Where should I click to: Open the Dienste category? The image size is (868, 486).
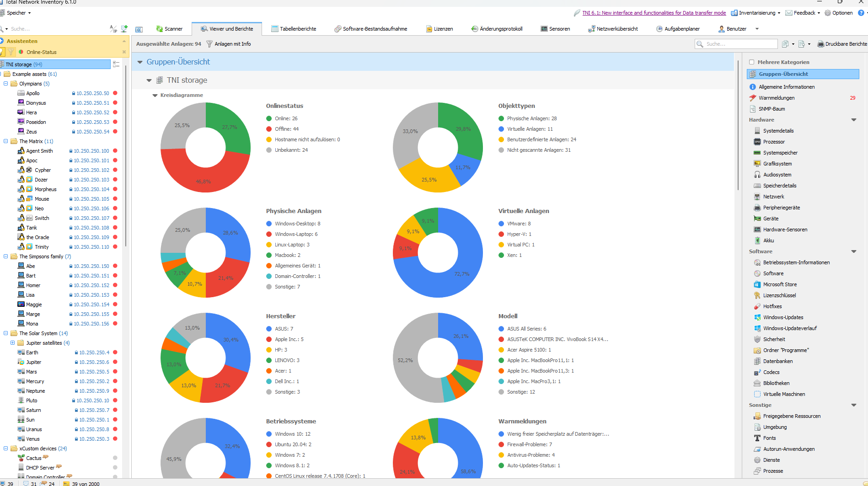pos(772,460)
